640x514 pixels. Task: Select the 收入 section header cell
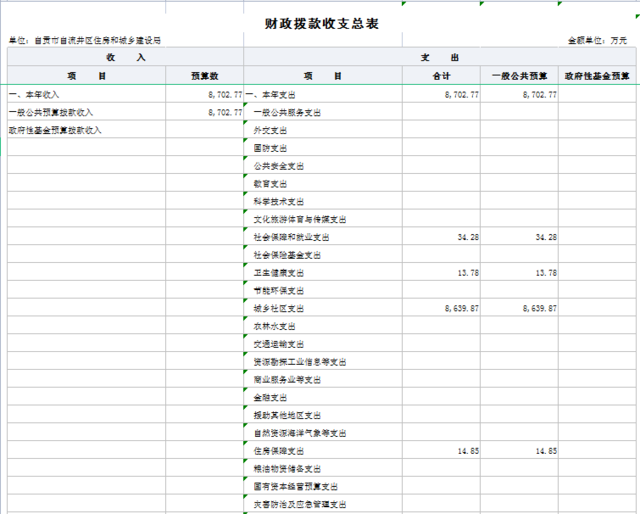[125, 58]
